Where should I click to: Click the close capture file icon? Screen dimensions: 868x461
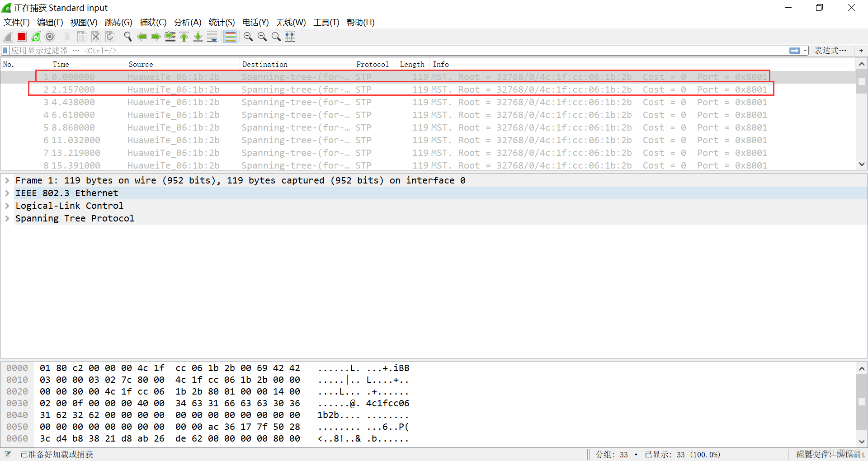(95, 37)
